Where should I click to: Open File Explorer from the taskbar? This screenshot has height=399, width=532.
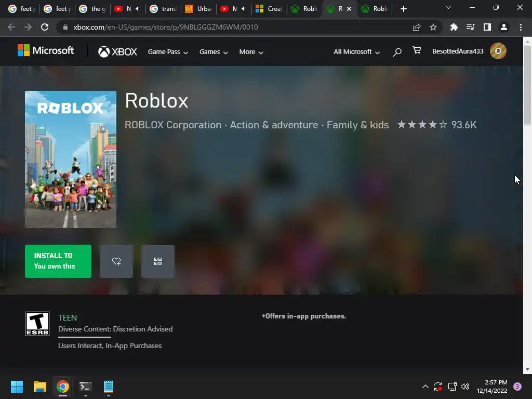(x=39, y=387)
